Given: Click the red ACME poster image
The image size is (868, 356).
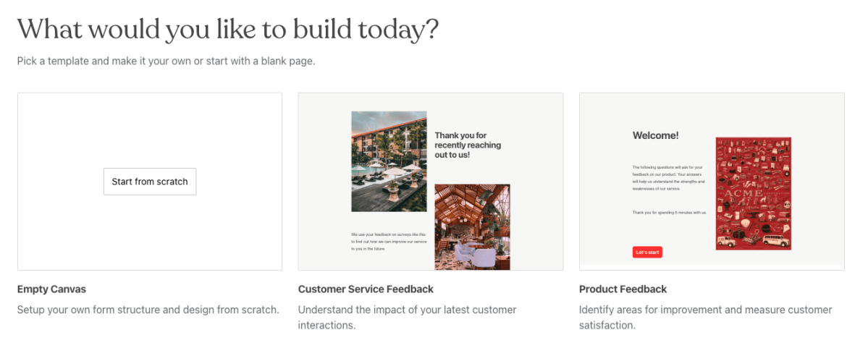Looking at the screenshot, I should tap(753, 193).
